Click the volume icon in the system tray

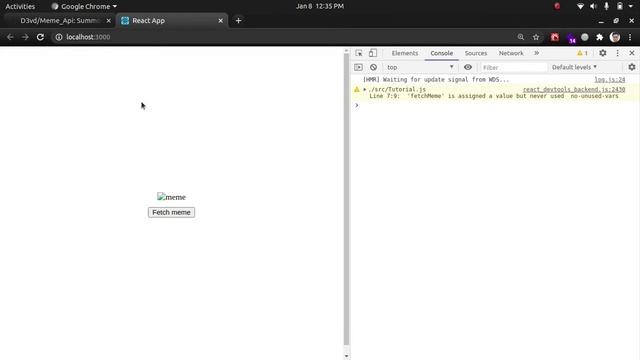(x=593, y=6)
